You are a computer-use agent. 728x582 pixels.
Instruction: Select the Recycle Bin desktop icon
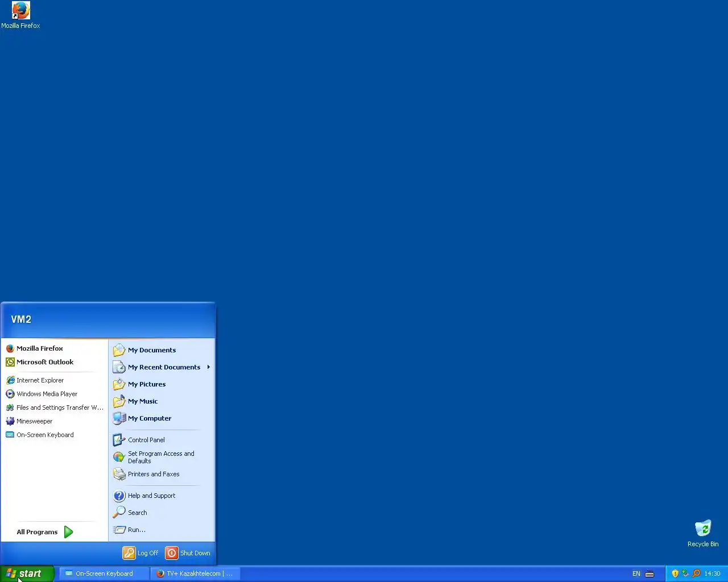tap(703, 533)
